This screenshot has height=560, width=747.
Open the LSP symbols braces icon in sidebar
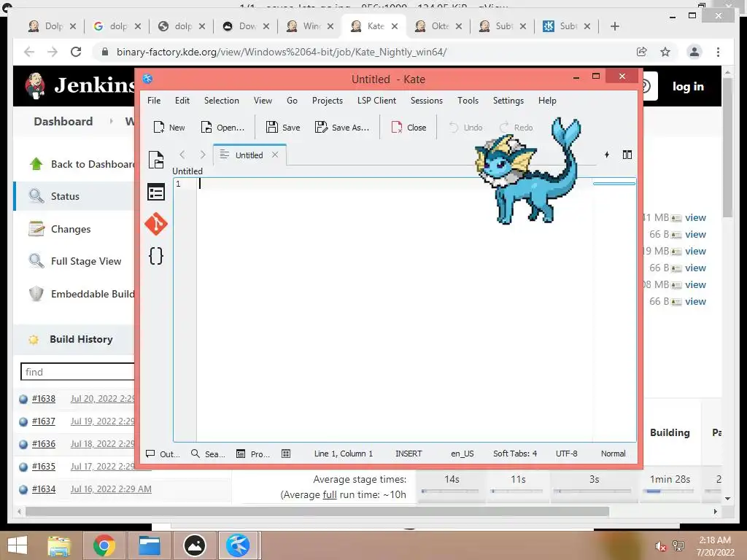pyautogui.click(x=156, y=256)
